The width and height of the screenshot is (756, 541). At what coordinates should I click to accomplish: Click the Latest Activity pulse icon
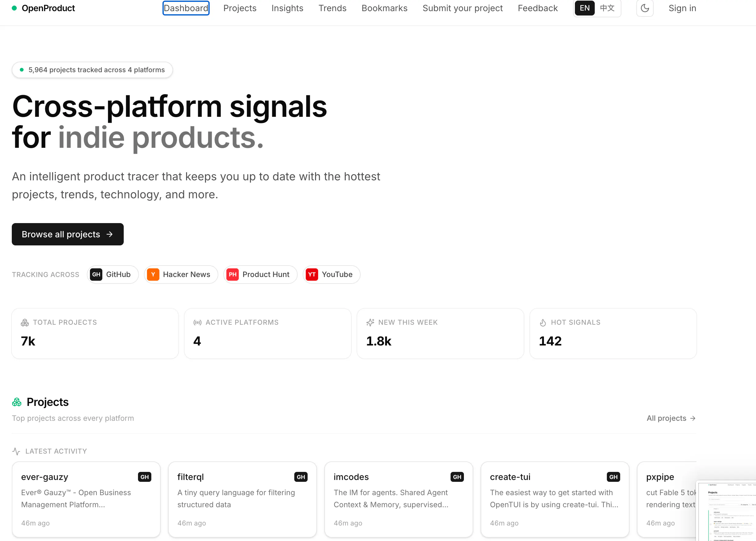16,451
